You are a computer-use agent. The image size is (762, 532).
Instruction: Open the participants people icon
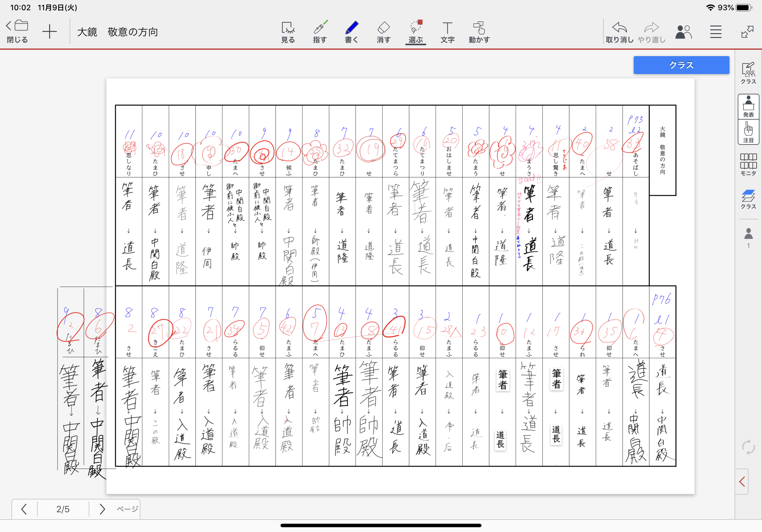(x=684, y=32)
